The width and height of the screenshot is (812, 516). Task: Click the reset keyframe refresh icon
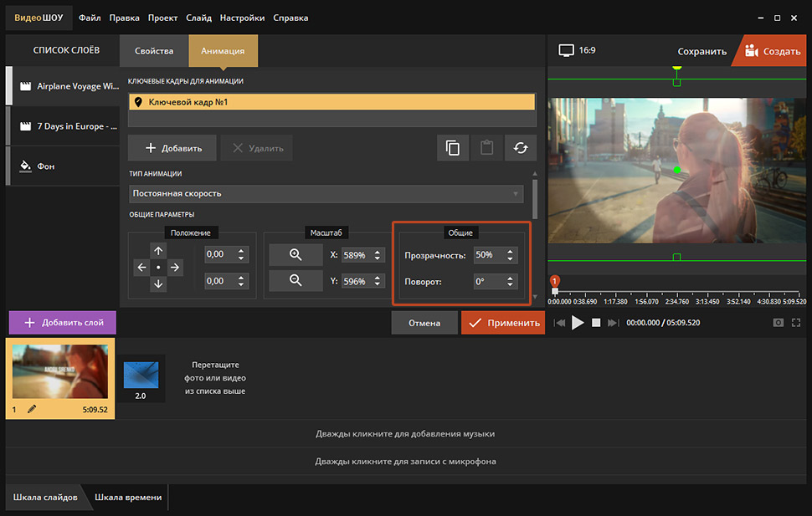(x=521, y=148)
